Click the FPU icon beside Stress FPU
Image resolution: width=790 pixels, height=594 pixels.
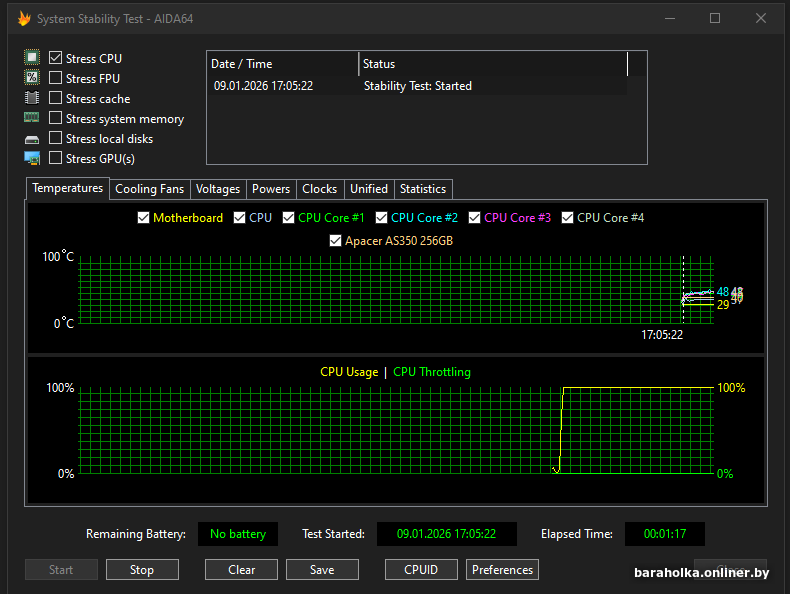click(x=32, y=78)
